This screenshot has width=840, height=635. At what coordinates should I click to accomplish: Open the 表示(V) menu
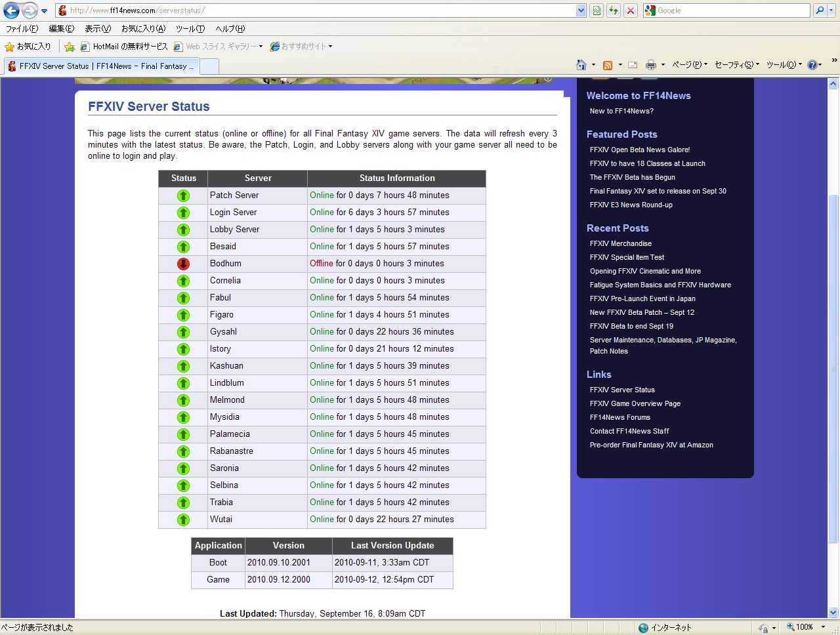pyautogui.click(x=98, y=29)
